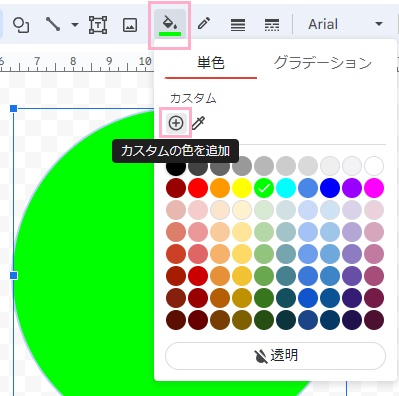Open the Arial font dropdown
The image size is (399, 396).
point(345,24)
